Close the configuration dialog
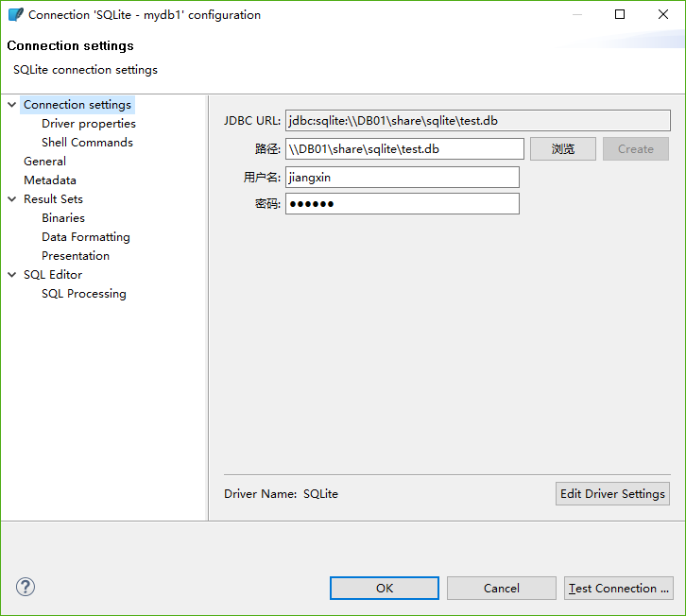This screenshot has height=616, width=686. (x=662, y=14)
